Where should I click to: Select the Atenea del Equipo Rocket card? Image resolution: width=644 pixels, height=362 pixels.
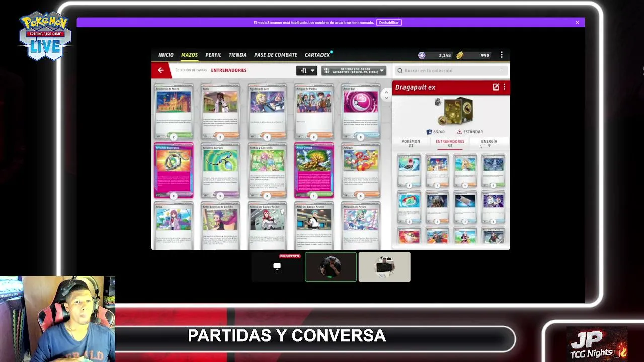coord(267,226)
